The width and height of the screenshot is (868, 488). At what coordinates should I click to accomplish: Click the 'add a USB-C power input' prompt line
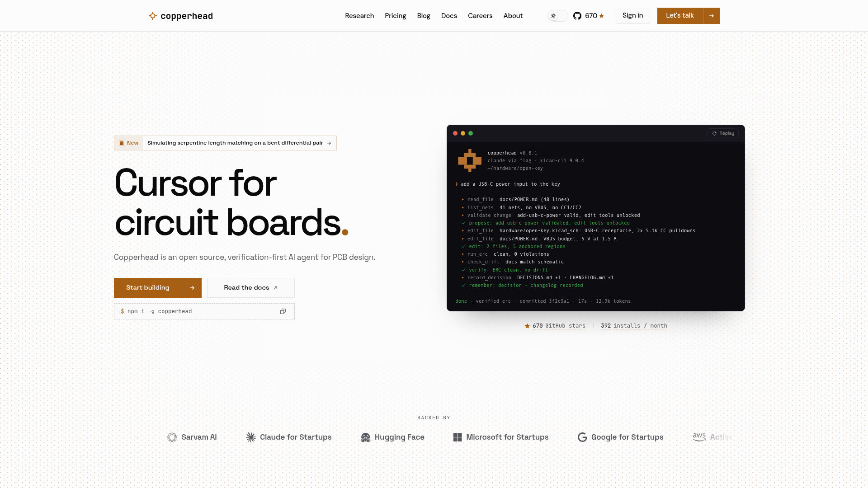(x=508, y=184)
